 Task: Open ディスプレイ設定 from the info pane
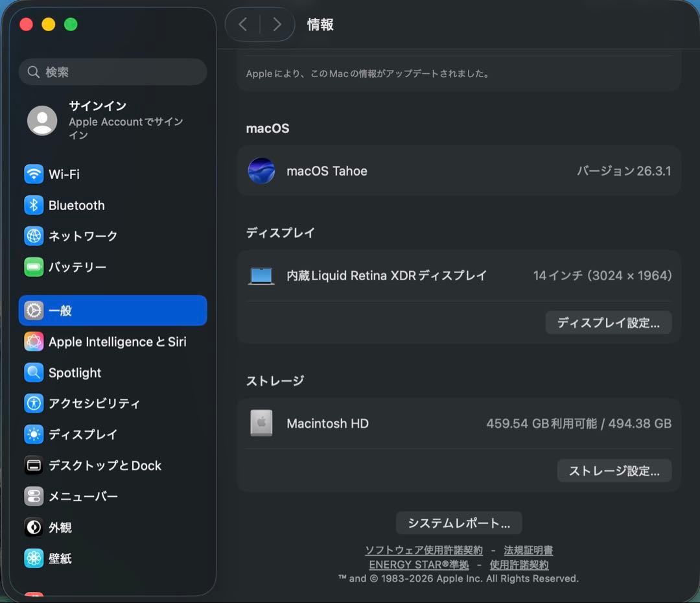pos(608,322)
